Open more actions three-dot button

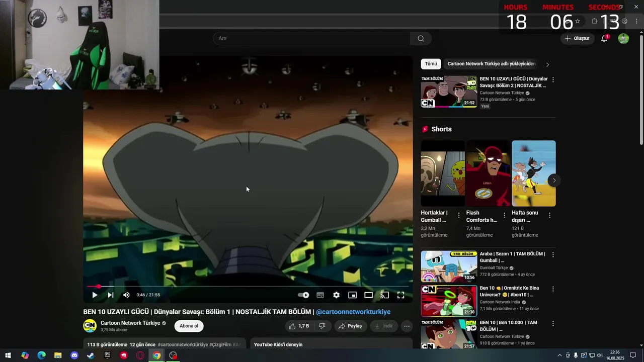407,326
